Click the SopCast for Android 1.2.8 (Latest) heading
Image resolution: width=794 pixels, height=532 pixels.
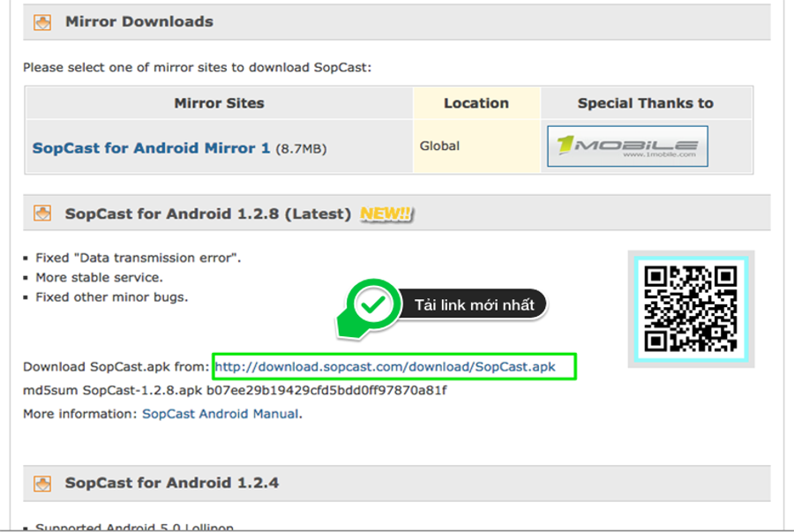tap(208, 214)
